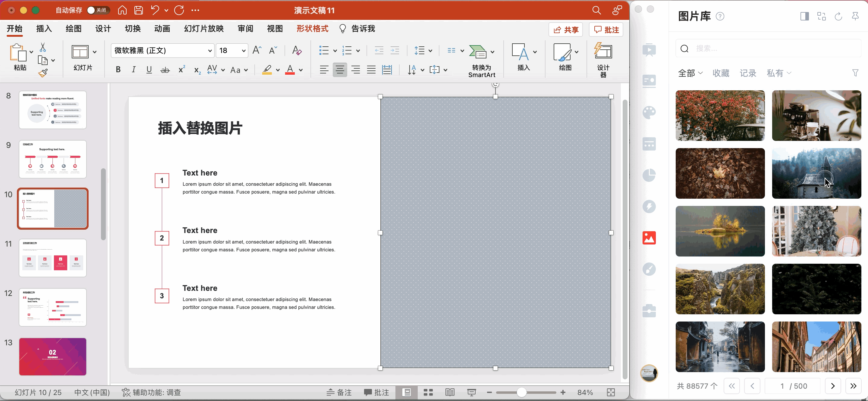Viewport: 868px width, 401px height.
Task: Click the refresh icon in image library header
Action: click(x=838, y=16)
